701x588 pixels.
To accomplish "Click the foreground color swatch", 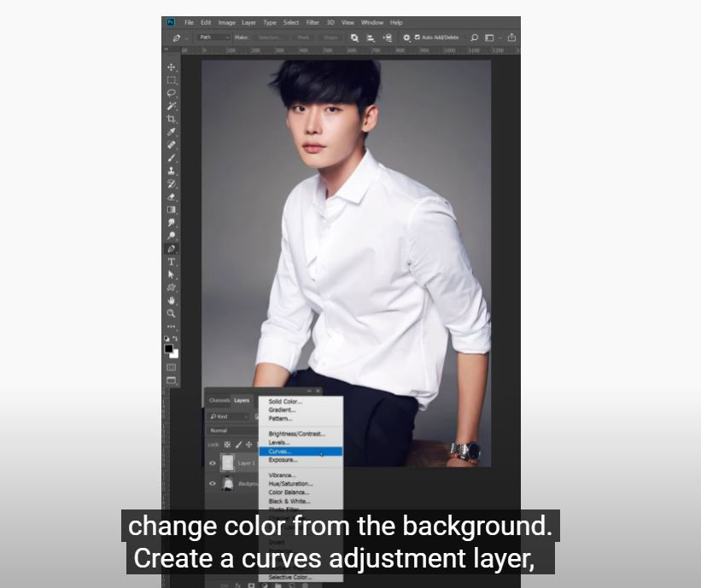I will (x=168, y=348).
